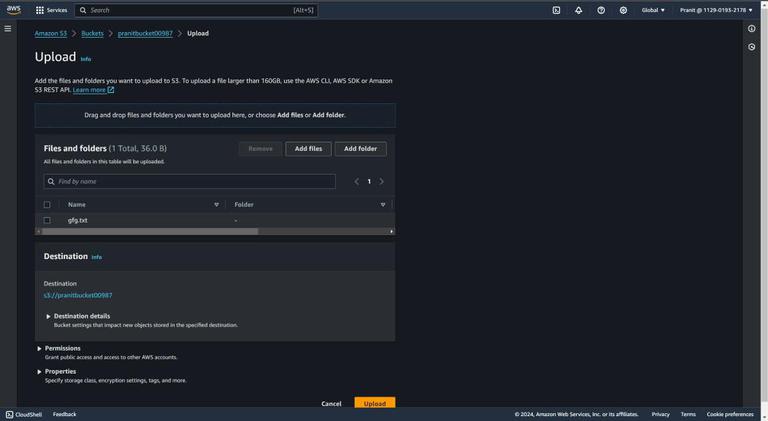
Task: Focus the Find by name field
Action: pos(190,182)
